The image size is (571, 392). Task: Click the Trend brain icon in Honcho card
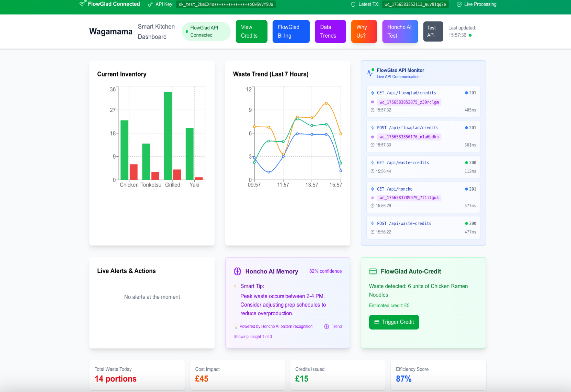point(327,326)
